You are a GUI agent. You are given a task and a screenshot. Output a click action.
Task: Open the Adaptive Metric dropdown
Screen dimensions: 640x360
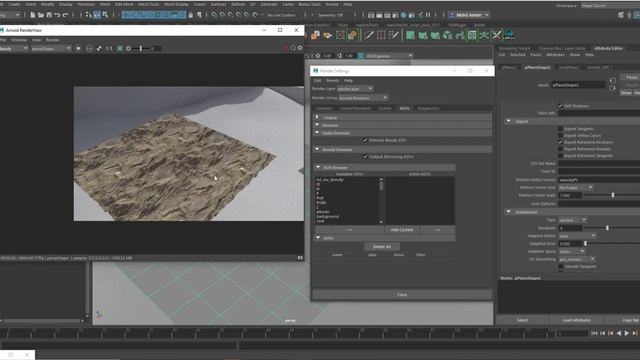coord(577,236)
